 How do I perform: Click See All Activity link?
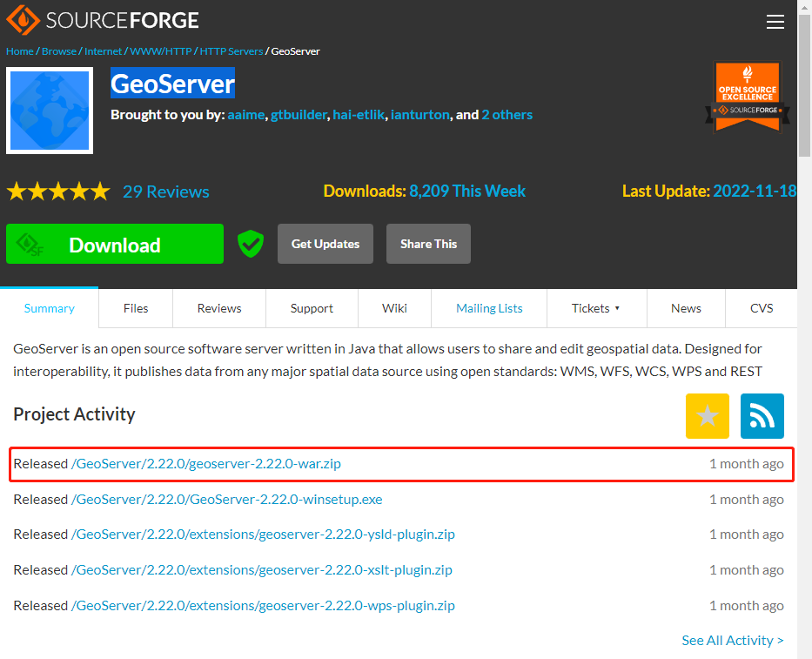point(732,641)
